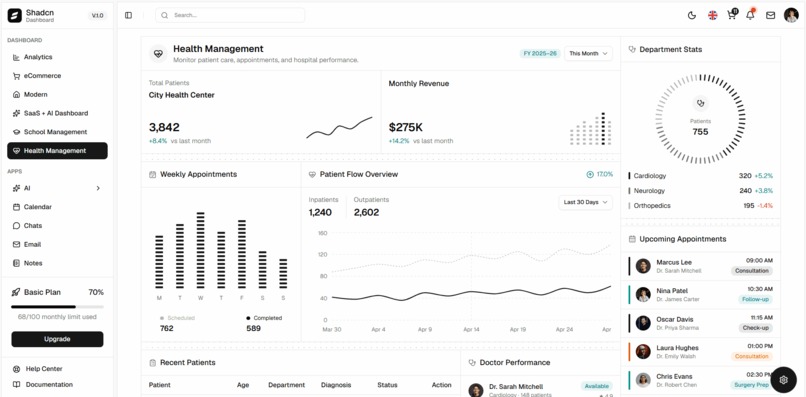Click the Scheduled legend item
Screen dimensions: 806x397
click(x=177, y=318)
